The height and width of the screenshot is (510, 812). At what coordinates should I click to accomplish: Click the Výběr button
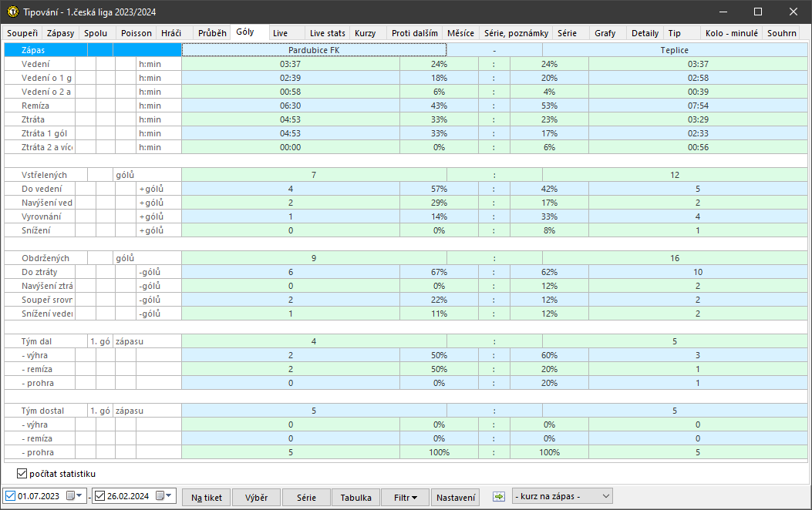pyautogui.click(x=256, y=498)
